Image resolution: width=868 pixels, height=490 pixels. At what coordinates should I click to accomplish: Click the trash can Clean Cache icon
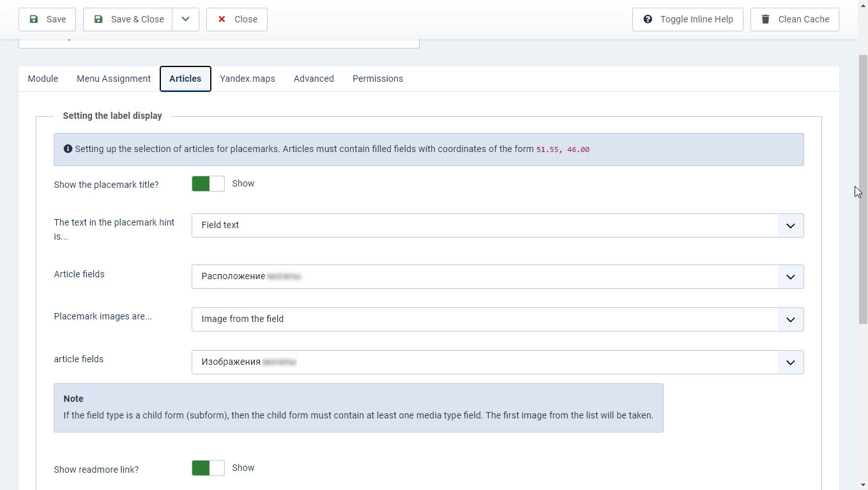(x=765, y=19)
